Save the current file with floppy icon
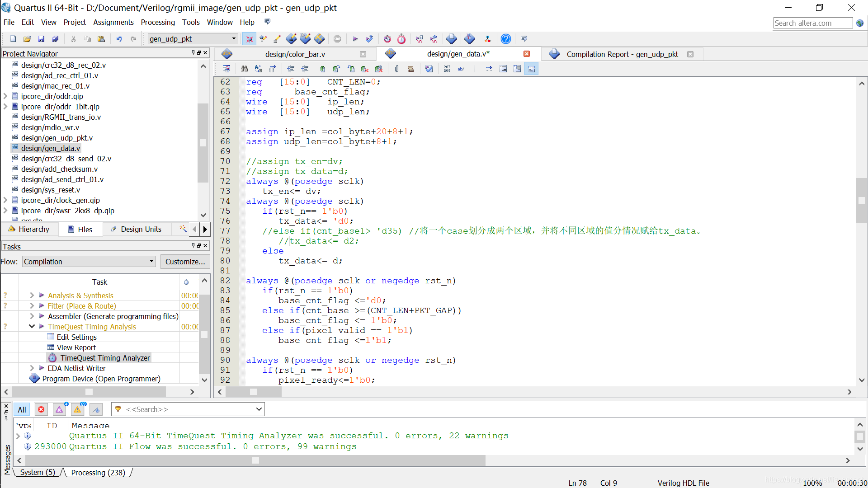 pyautogui.click(x=41, y=39)
